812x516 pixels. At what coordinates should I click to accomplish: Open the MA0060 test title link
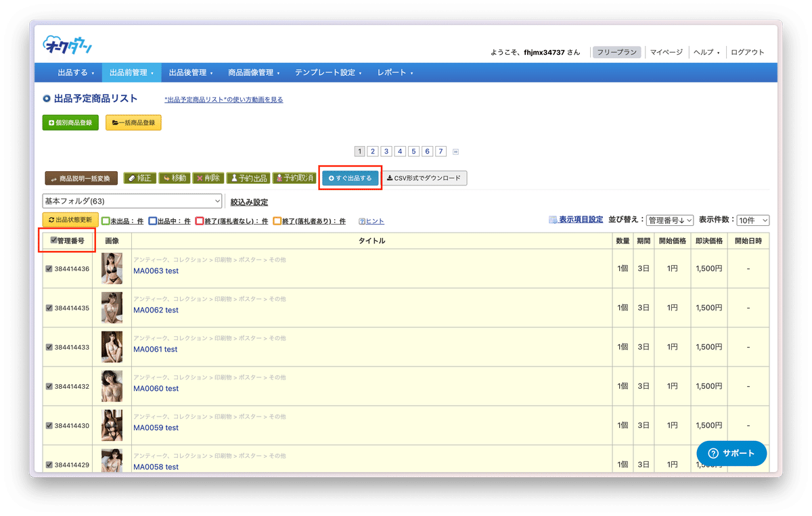pos(156,389)
